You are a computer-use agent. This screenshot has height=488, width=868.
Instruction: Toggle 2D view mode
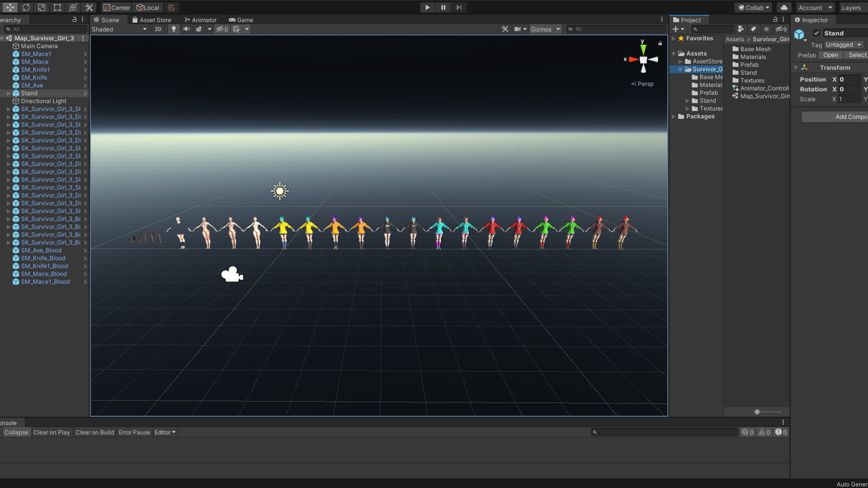tap(158, 29)
